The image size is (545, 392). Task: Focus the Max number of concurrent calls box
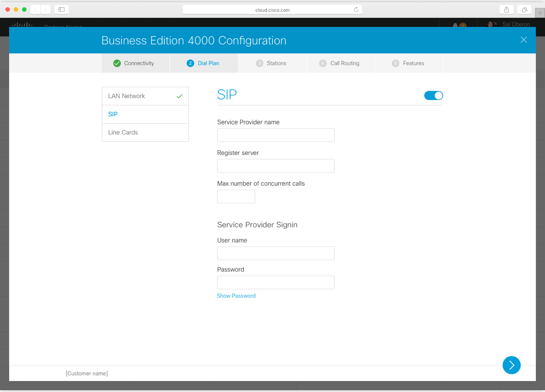[x=236, y=196]
